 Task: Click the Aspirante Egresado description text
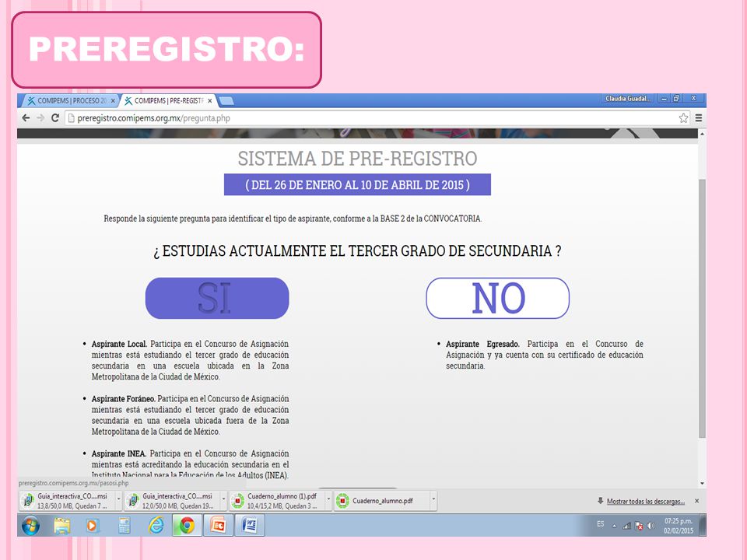[x=545, y=355]
